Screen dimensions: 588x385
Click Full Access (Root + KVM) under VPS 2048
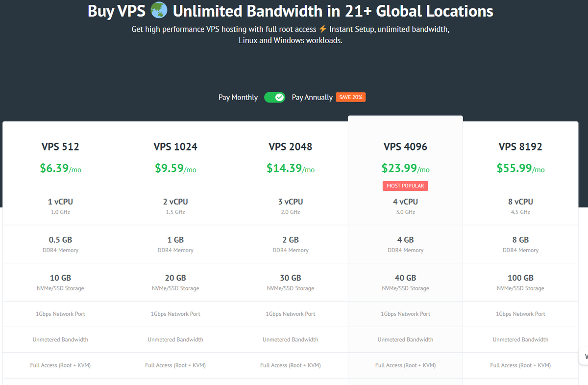291,365
